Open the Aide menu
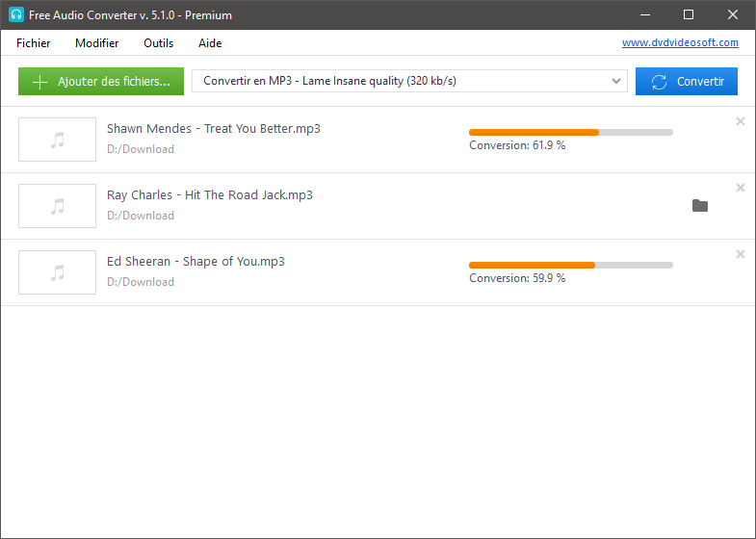756x539 pixels. 210,43
